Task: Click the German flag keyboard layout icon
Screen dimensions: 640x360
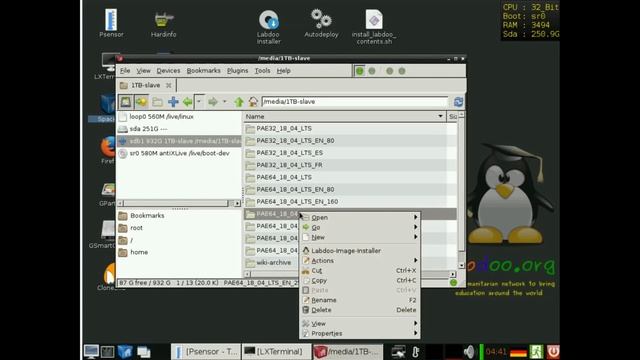Action: [518, 352]
